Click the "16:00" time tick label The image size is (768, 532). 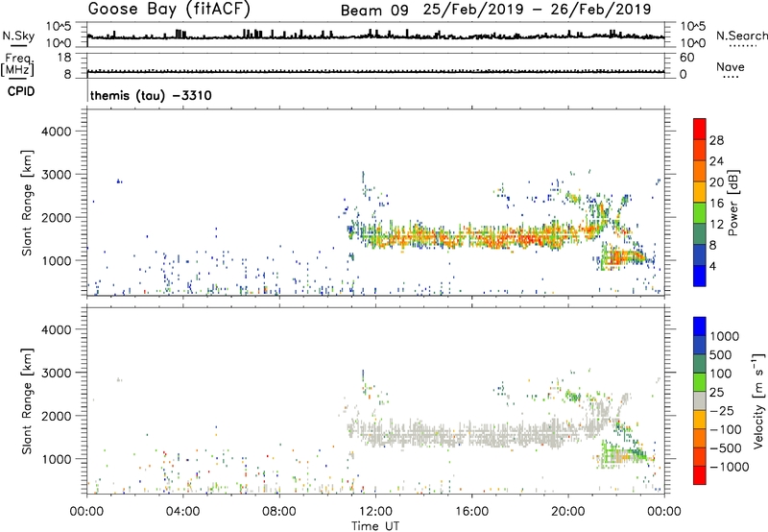pyautogui.click(x=471, y=511)
